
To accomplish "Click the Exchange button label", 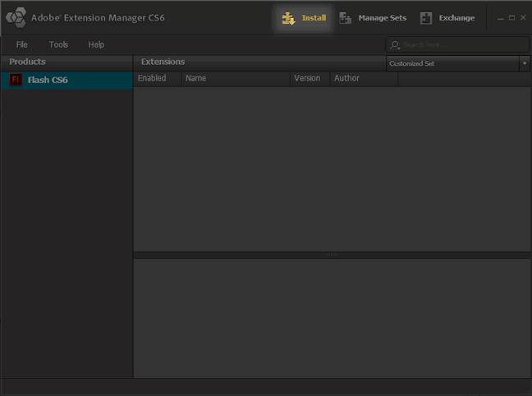I will [456, 17].
